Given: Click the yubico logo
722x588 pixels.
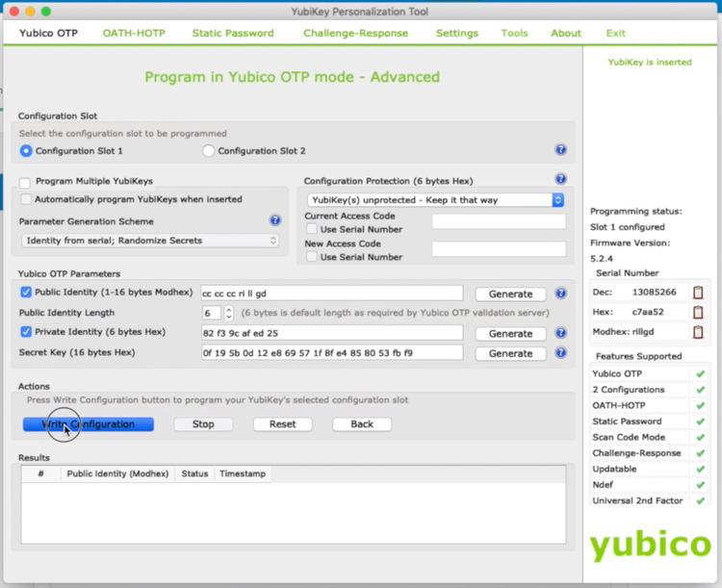Looking at the screenshot, I should click(x=650, y=546).
